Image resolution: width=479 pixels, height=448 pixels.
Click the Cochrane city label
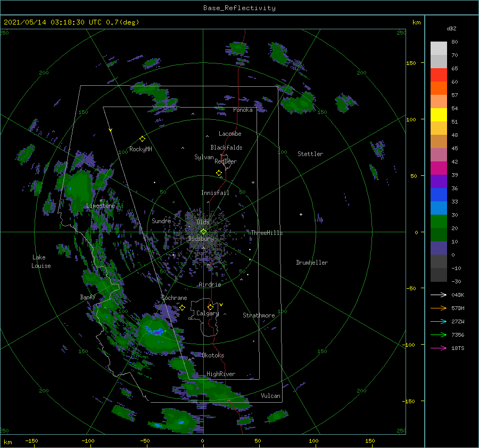coord(174,298)
